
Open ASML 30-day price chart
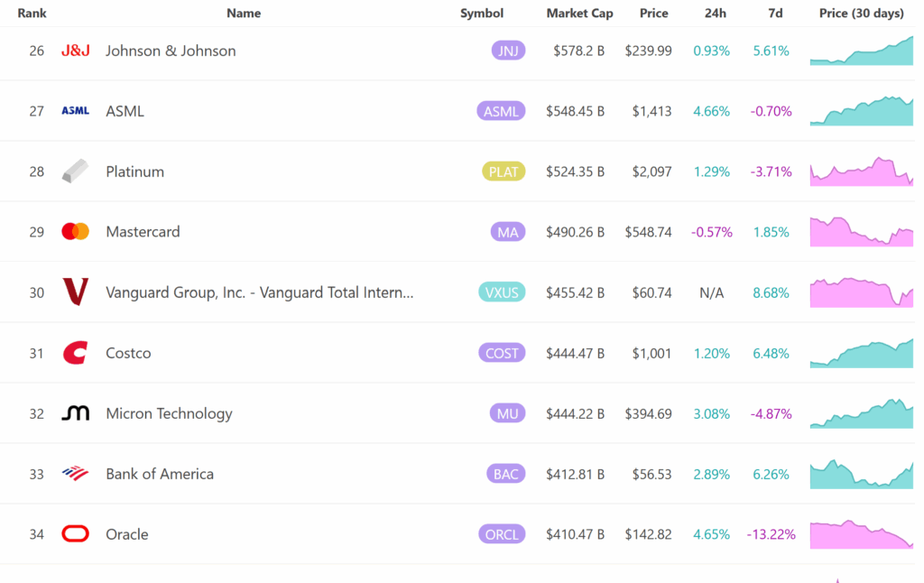861,111
